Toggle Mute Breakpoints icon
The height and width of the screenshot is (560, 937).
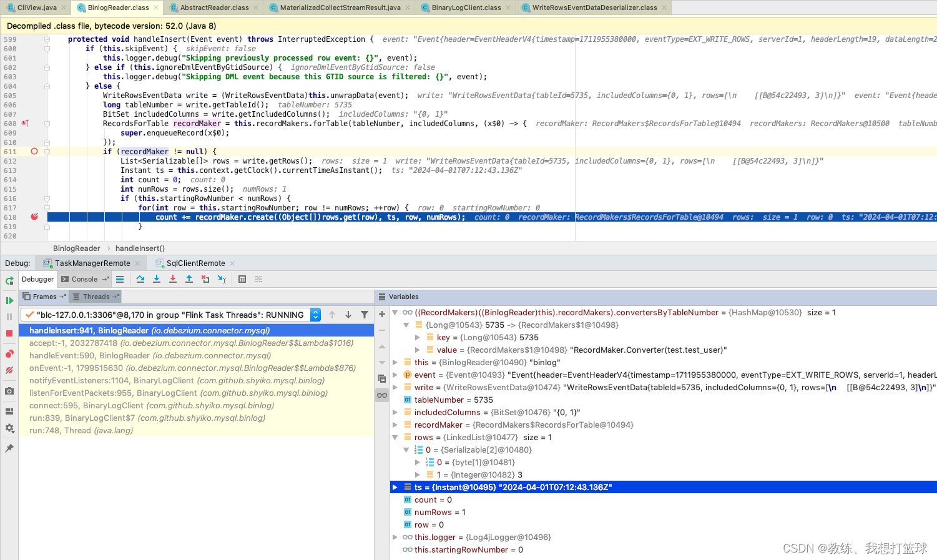9,370
